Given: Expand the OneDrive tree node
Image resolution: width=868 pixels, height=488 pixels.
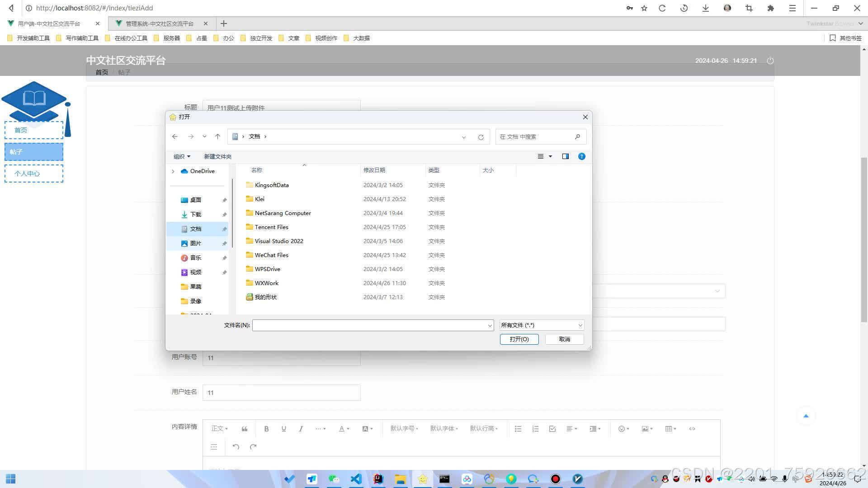Looking at the screenshot, I should (x=173, y=171).
